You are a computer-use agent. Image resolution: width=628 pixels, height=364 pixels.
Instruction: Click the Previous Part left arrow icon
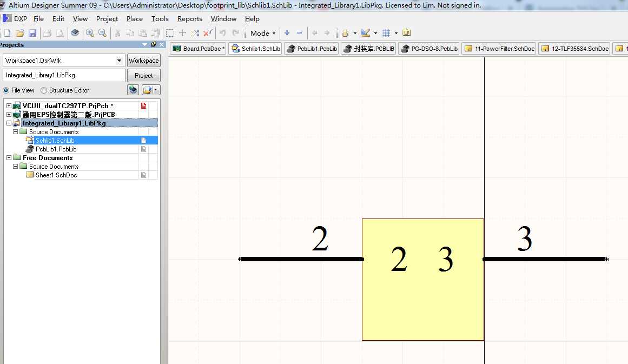pos(314,33)
